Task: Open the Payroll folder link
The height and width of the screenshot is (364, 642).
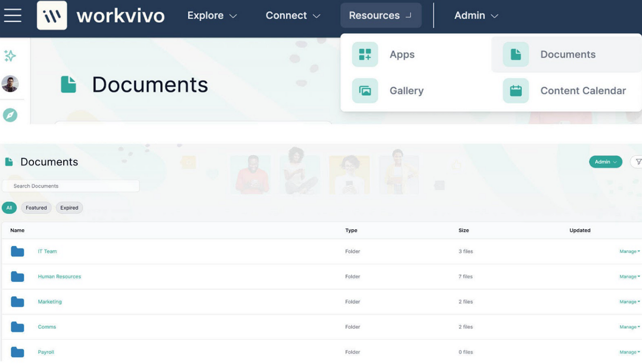Action: coord(46,352)
